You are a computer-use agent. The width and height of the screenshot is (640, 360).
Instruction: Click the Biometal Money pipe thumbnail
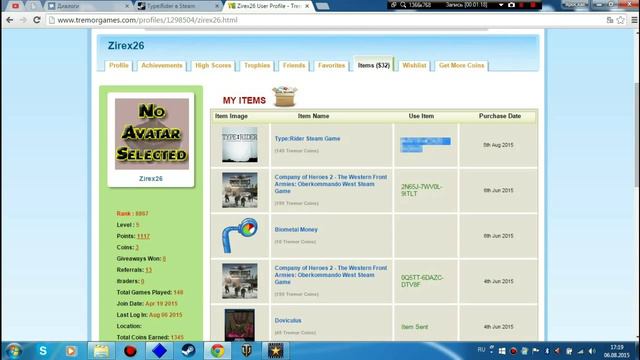[240, 236]
